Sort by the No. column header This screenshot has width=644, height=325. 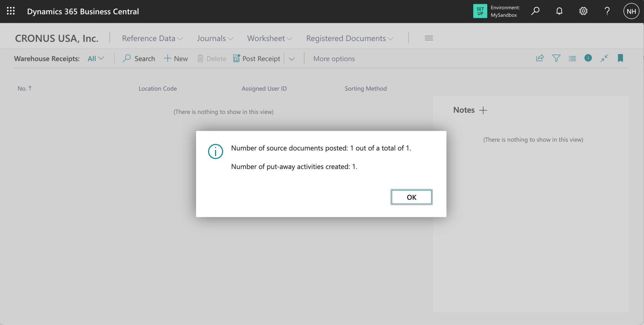click(25, 88)
